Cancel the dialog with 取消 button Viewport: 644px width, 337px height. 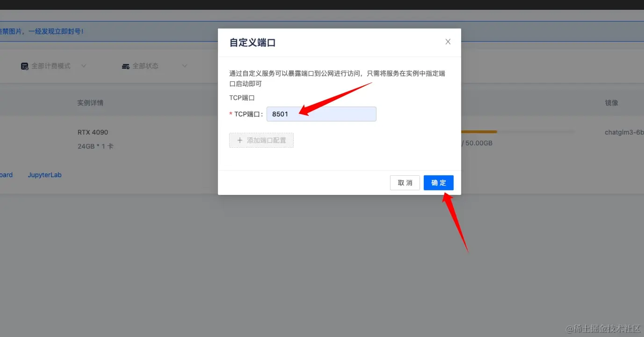pyautogui.click(x=405, y=183)
